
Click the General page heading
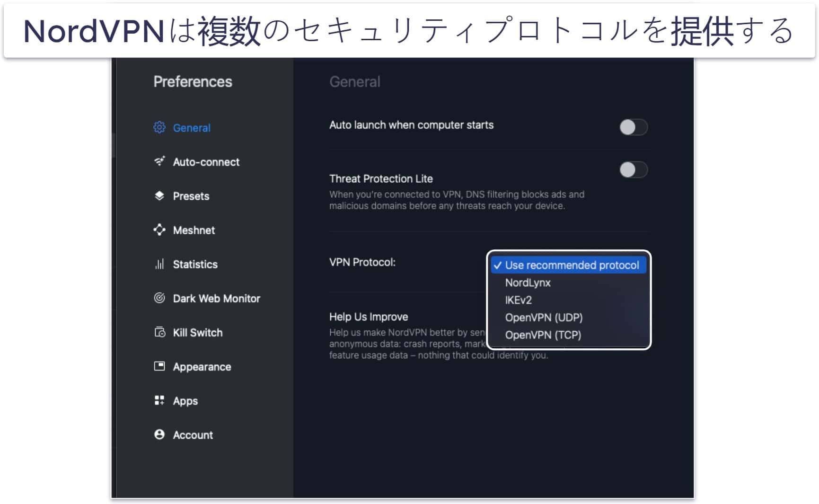pyautogui.click(x=354, y=81)
